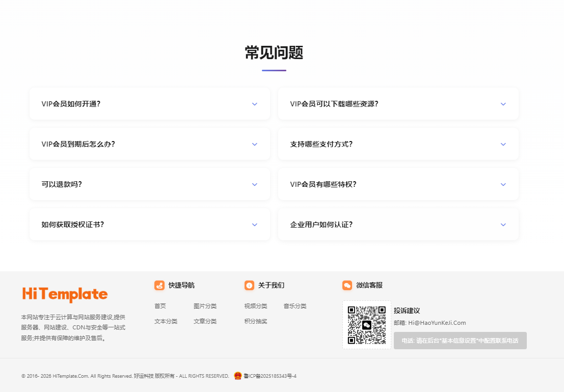This screenshot has width=564, height=392.
Task: Expand the 企业用户如何认证 question
Action: tap(398, 224)
